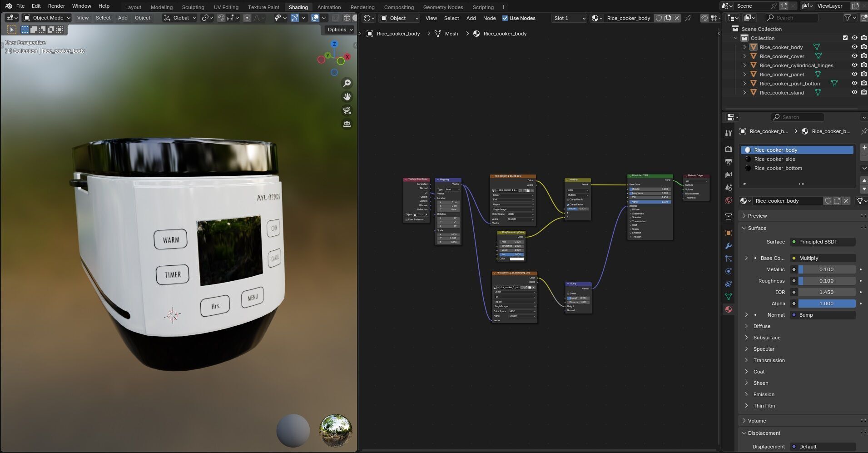
Task: Open the Global transform orientation dropdown
Action: pyautogui.click(x=180, y=18)
